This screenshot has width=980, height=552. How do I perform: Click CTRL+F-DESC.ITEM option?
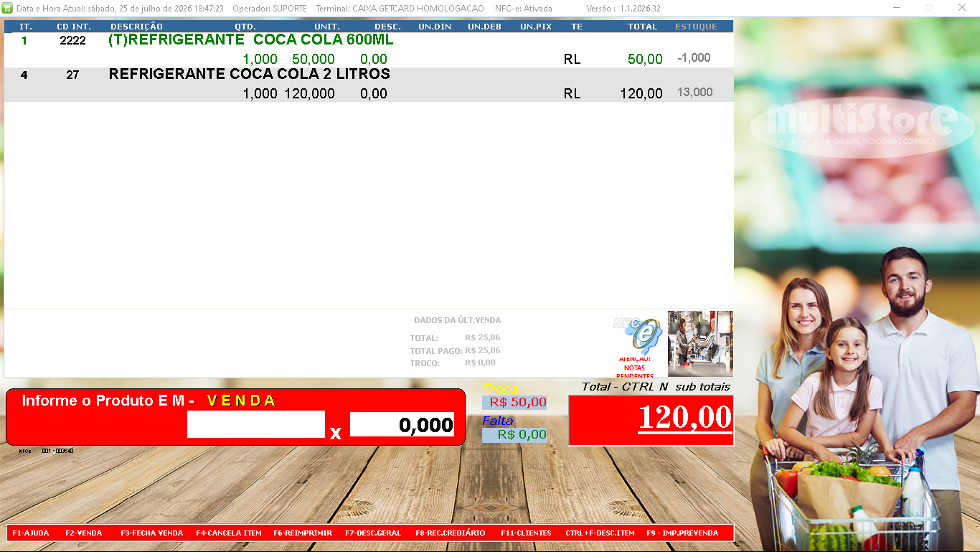(600, 533)
